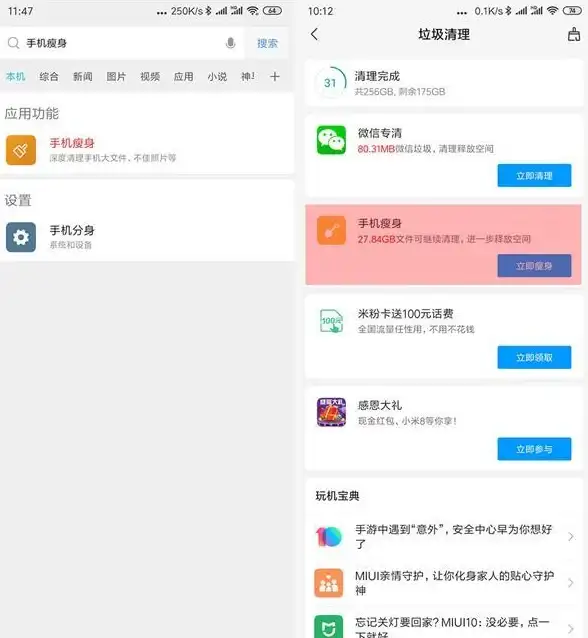
Task: Tap the left screen Wi-Fi status icon
Action: pyautogui.click(x=253, y=11)
